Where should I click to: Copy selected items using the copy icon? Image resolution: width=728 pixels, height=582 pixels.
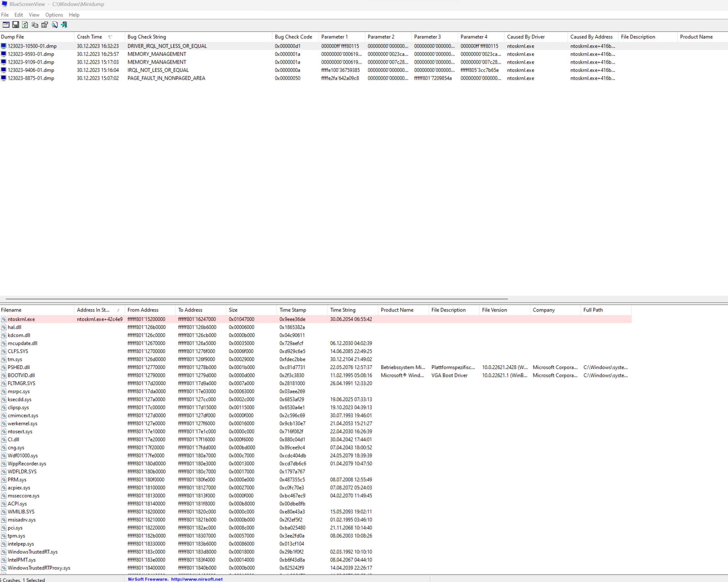click(35, 25)
